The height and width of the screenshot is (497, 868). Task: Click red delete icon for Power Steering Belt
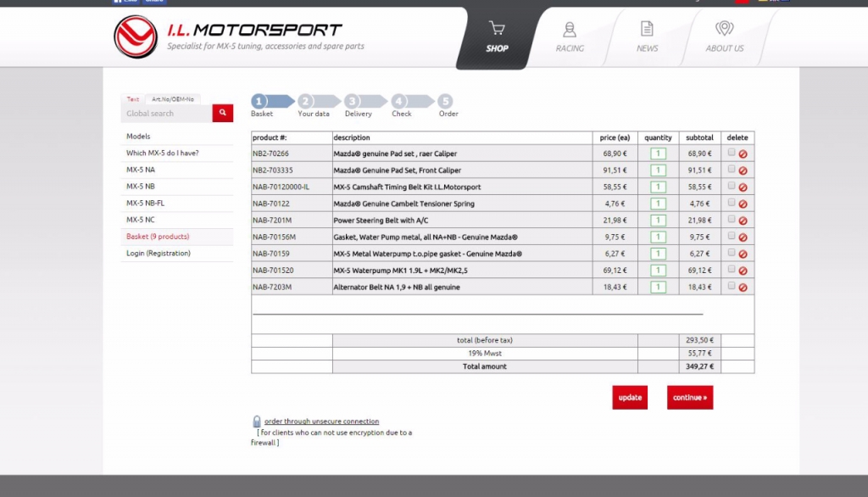[743, 221]
